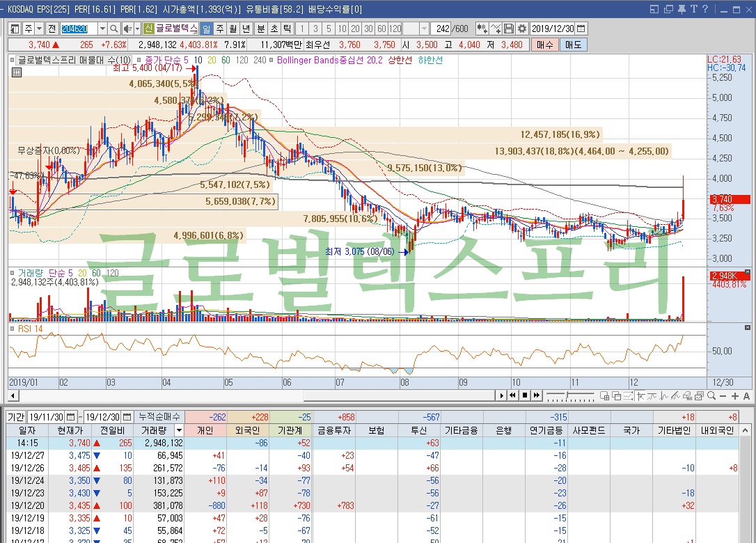Screen dimensions: 756x543
Task: Click the 연기금등 column header
Action: (546, 430)
